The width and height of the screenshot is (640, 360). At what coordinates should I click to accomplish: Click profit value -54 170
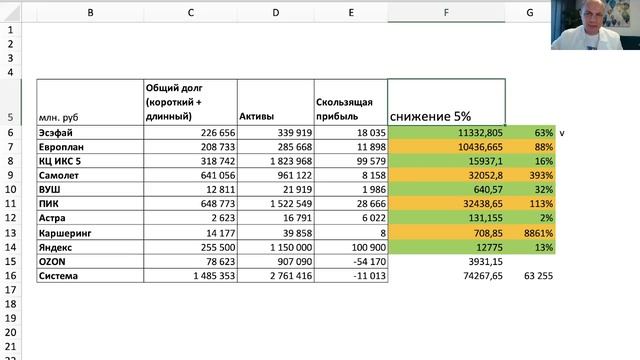pos(351,262)
